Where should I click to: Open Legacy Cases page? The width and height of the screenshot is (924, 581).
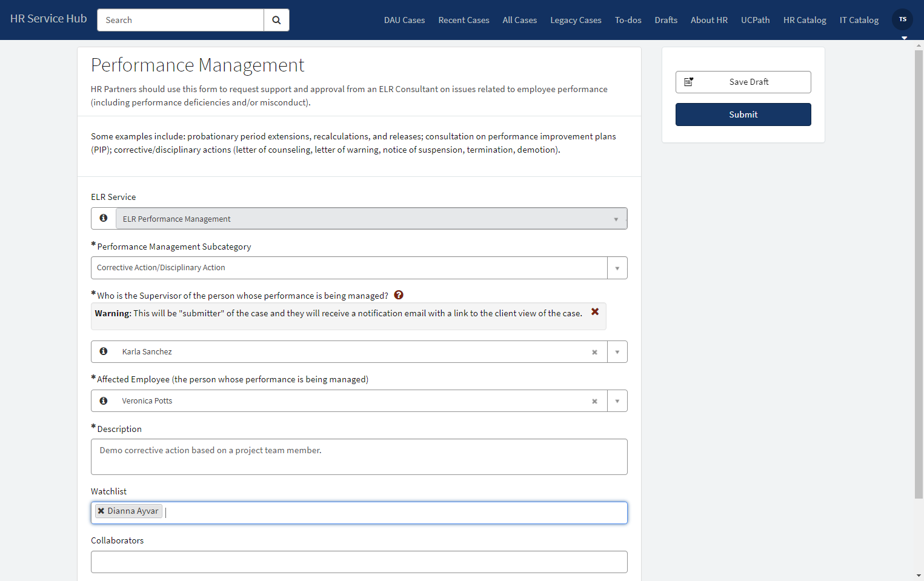click(576, 20)
